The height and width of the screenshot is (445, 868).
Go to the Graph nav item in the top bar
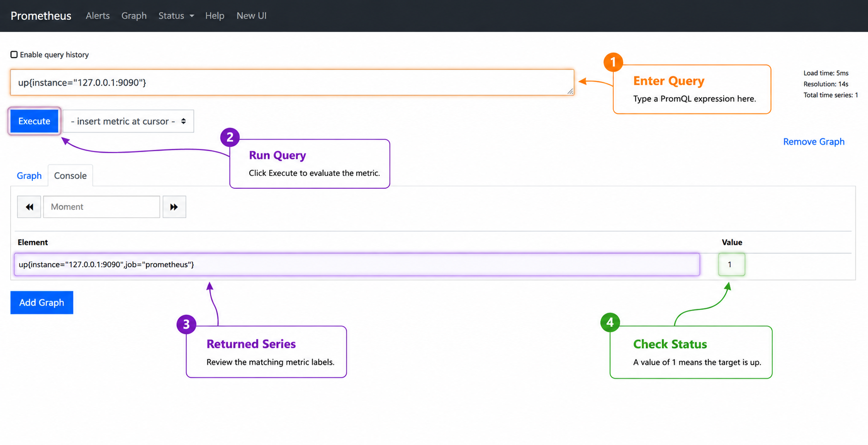[x=134, y=16]
